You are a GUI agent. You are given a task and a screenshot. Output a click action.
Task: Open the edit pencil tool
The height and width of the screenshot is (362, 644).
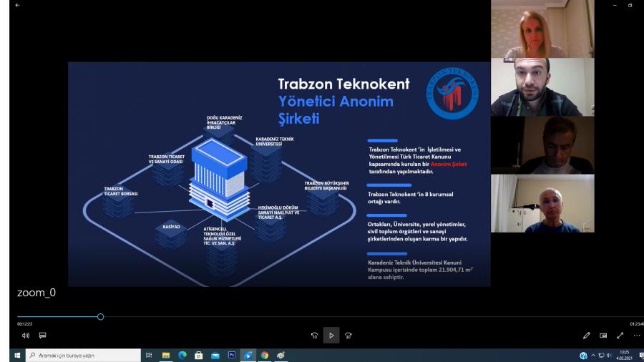pyautogui.click(x=587, y=335)
